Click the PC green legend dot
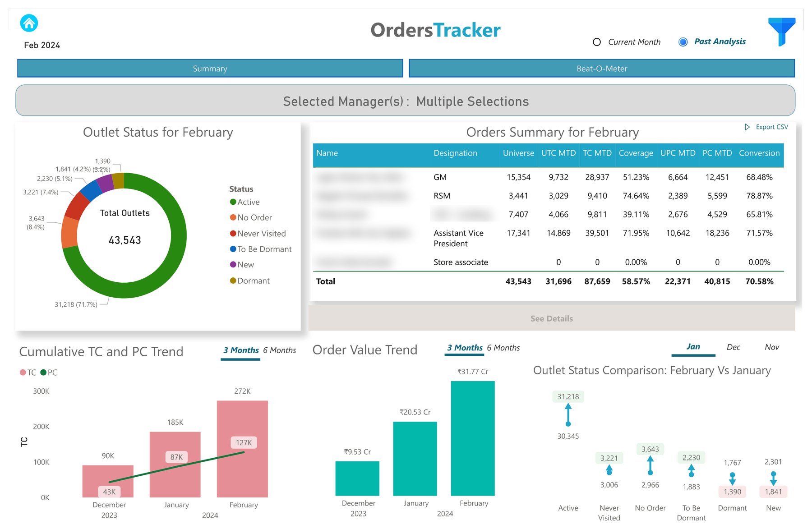The width and height of the screenshot is (812, 529). [x=43, y=373]
